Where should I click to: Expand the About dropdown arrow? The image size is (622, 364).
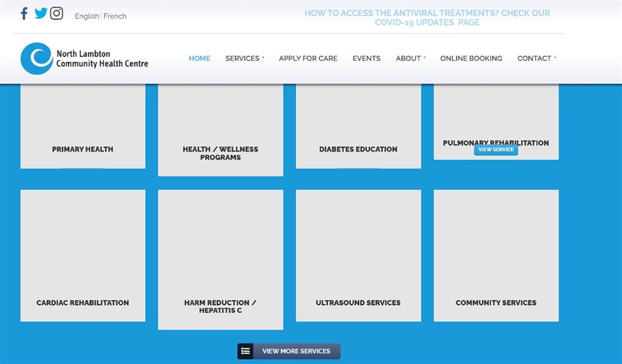point(425,58)
